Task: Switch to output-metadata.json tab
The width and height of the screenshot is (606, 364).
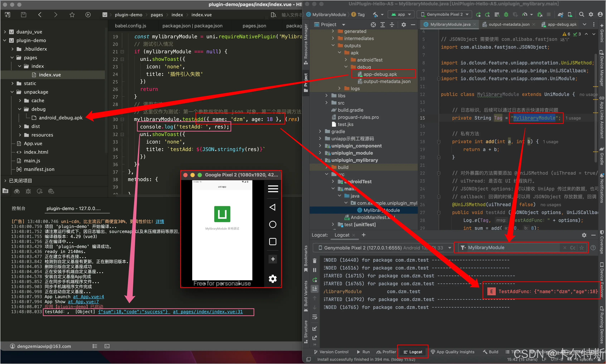Action: 509,24
